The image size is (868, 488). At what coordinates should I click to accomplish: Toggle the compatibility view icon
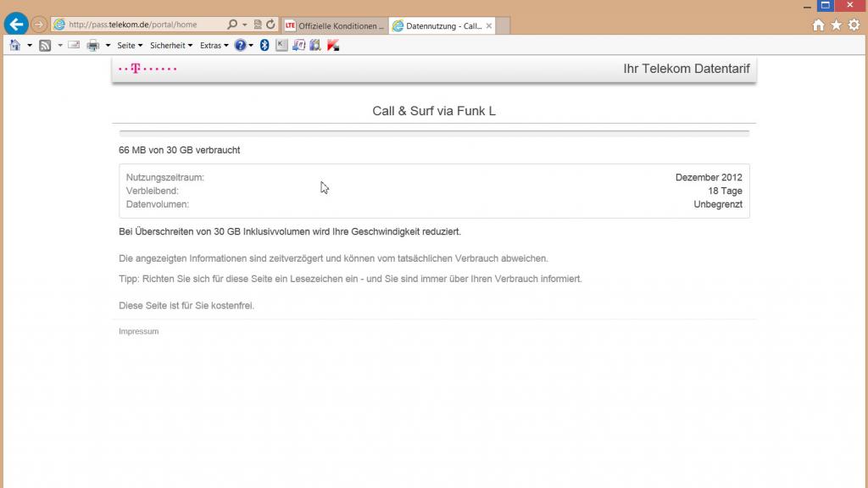pyautogui.click(x=258, y=25)
